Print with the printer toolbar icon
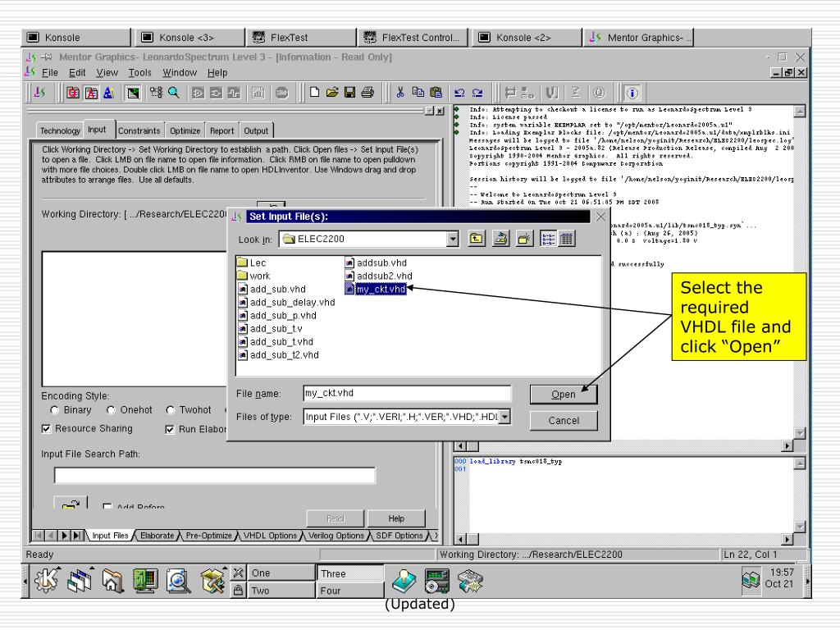 (x=367, y=93)
